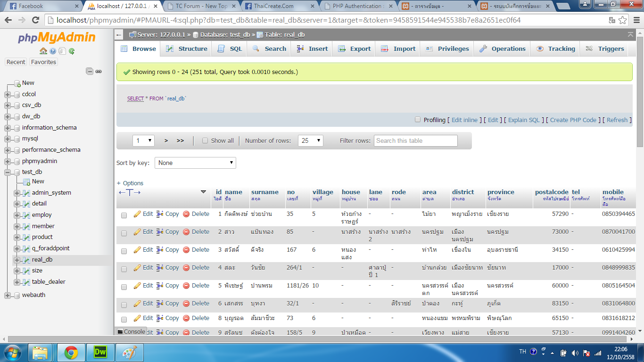
Task: Go to phpMyAdmin home icon
Action: point(43,51)
